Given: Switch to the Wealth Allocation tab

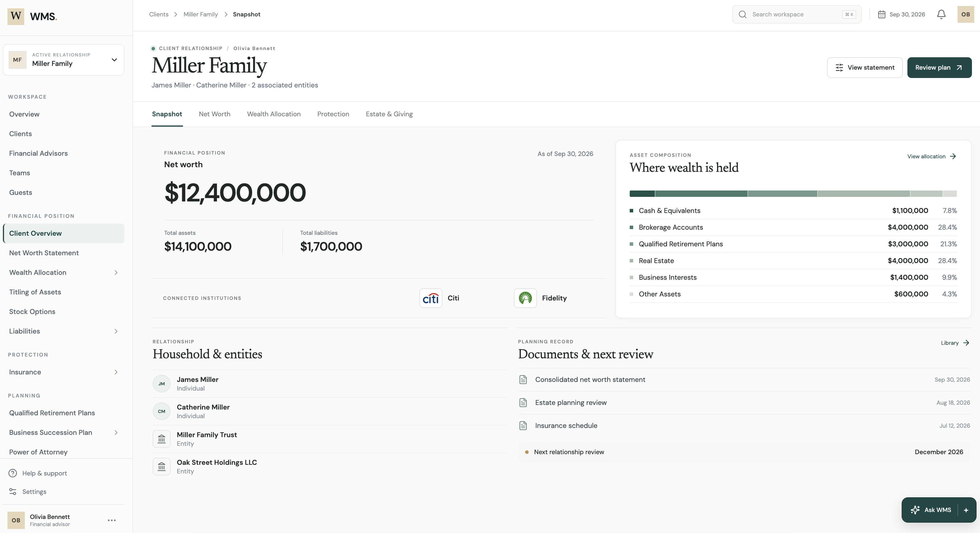Looking at the screenshot, I should click(274, 114).
